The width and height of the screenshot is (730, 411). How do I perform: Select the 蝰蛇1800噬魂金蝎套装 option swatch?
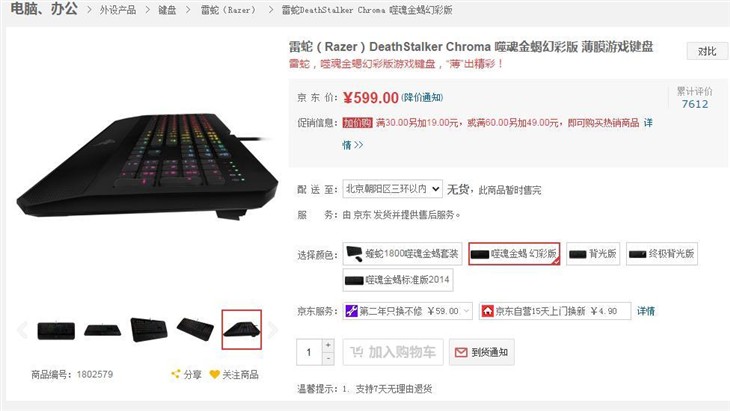[402, 254]
